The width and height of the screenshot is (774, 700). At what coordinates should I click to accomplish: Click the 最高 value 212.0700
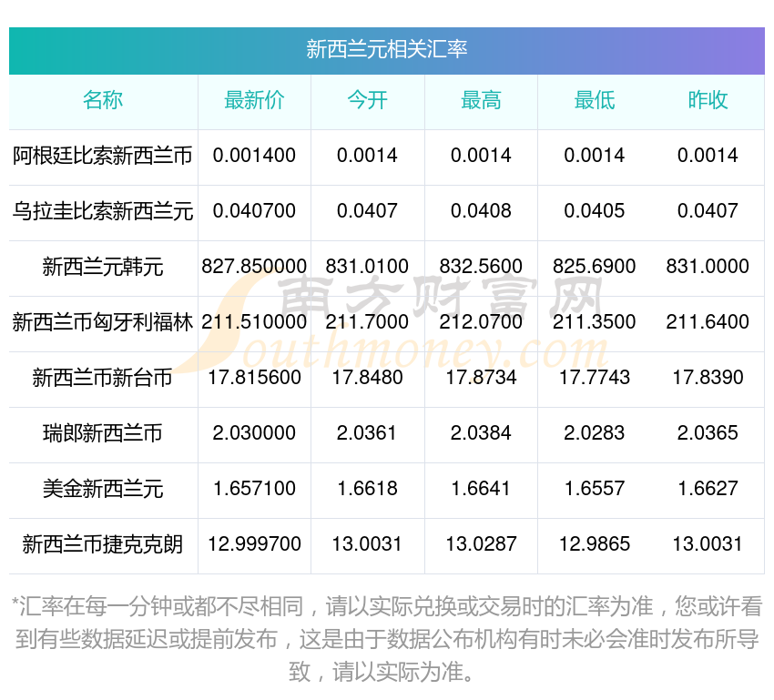481,322
